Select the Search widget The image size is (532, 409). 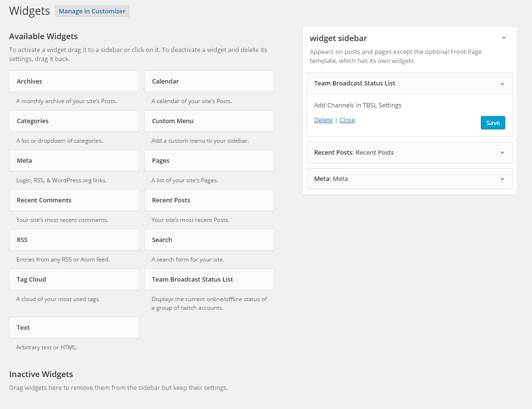209,240
